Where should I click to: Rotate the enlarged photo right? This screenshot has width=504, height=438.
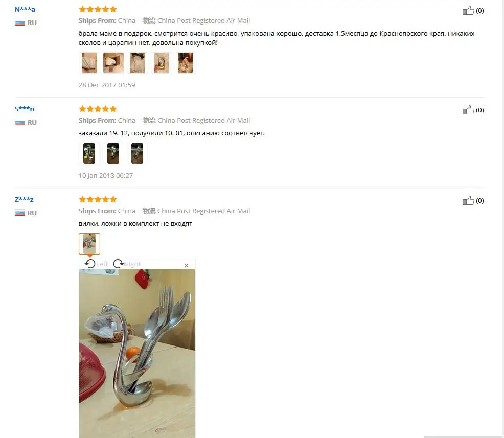pyautogui.click(x=127, y=264)
